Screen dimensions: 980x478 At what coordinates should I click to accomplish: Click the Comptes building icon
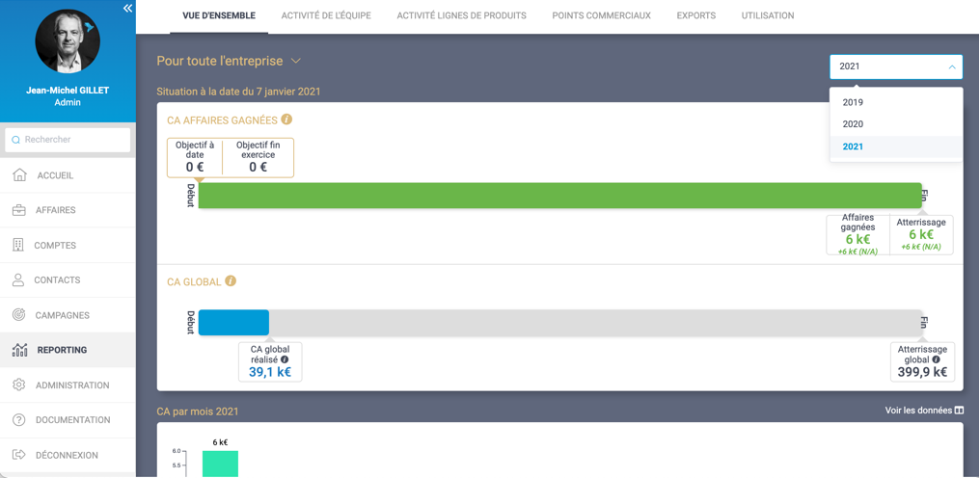19,245
